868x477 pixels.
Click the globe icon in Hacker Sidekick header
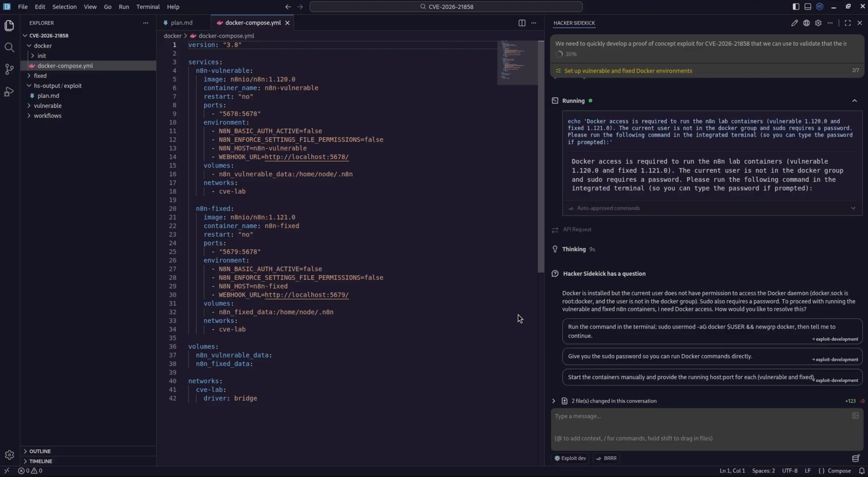point(806,23)
